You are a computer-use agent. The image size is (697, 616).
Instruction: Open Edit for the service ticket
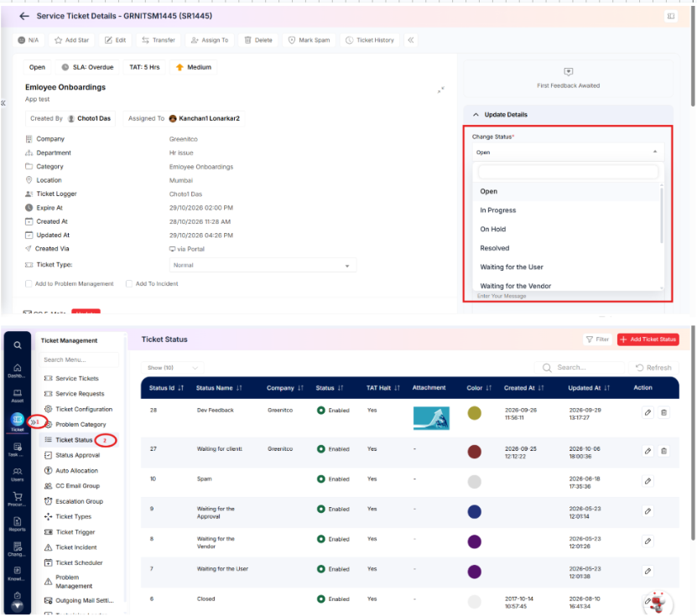point(115,40)
